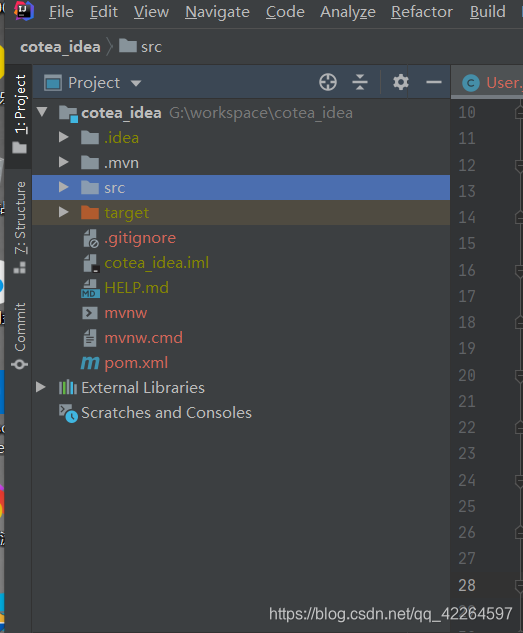Select the HELP.md file

click(x=136, y=288)
